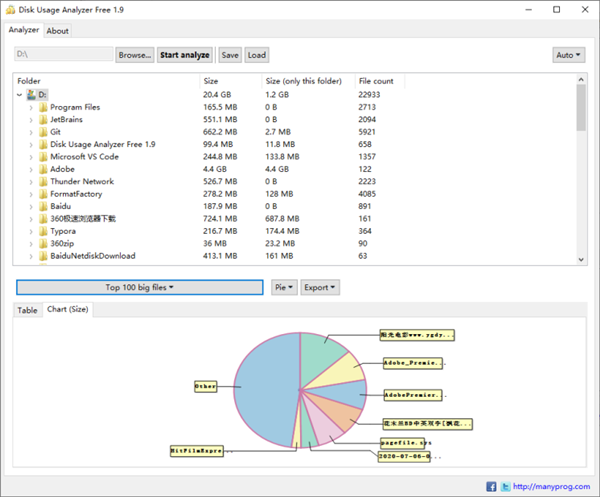Image resolution: width=600 pixels, height=497 pixels.
Task: Click the Adobe folder icon
Action: pyautogui.click(x=42, y=169)
